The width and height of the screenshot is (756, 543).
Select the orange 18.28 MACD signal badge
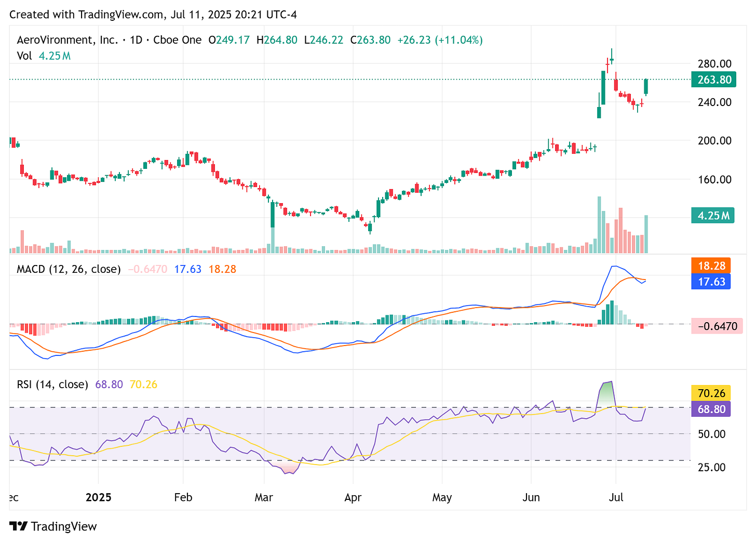711,266
